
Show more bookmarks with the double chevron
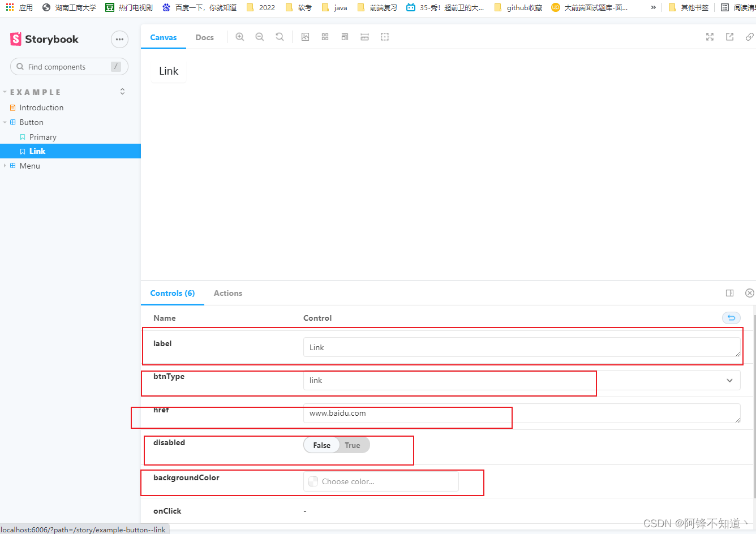[654, 7]
